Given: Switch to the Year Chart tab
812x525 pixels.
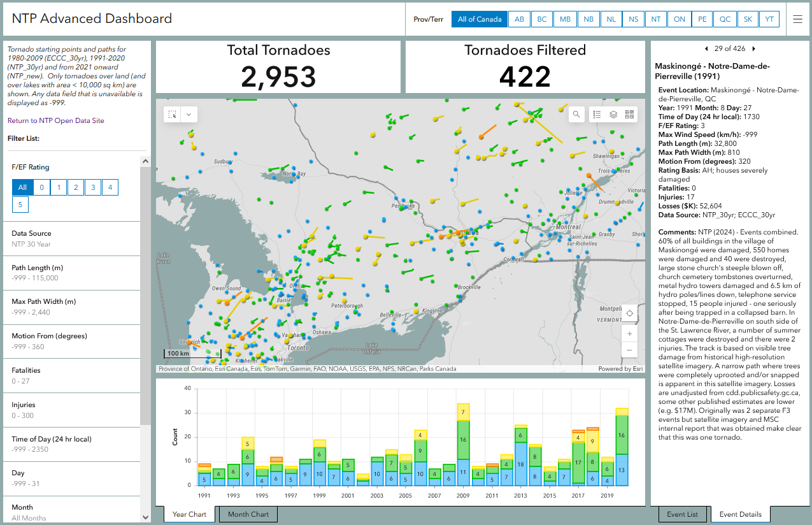Looking at the screenshot, I should [189, 514].
